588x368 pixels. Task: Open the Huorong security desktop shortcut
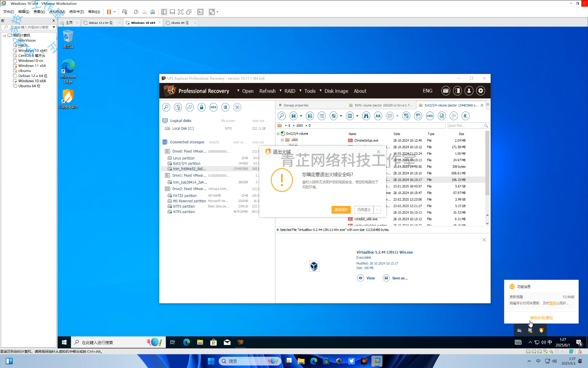click(68, 99)
